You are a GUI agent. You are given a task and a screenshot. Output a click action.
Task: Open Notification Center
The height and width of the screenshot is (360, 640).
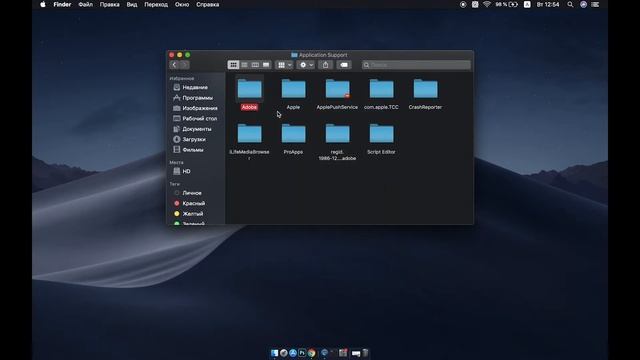pos(596,4)
